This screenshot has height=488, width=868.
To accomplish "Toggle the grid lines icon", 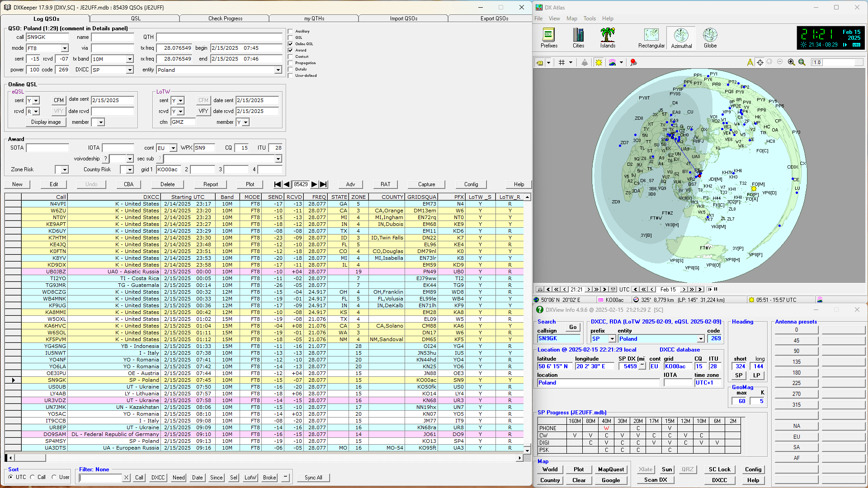I will [x=561, y=62].
